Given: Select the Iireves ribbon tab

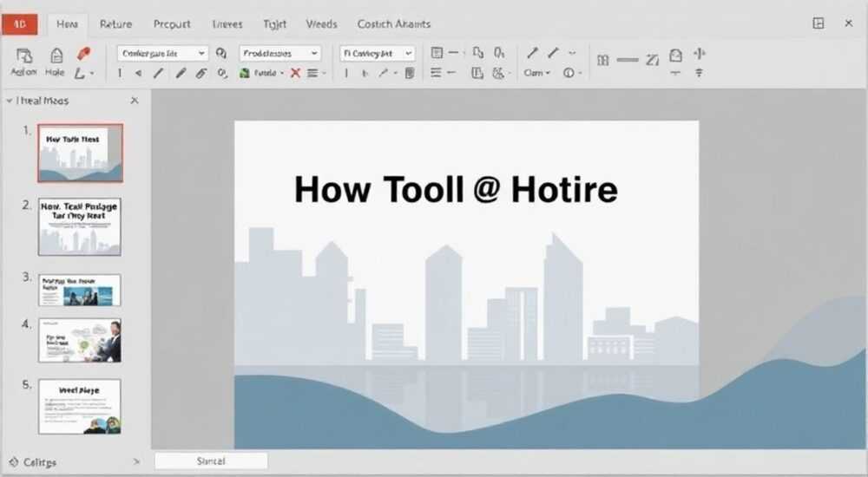Looking at the screenshot, I should (x=227, y=24).
